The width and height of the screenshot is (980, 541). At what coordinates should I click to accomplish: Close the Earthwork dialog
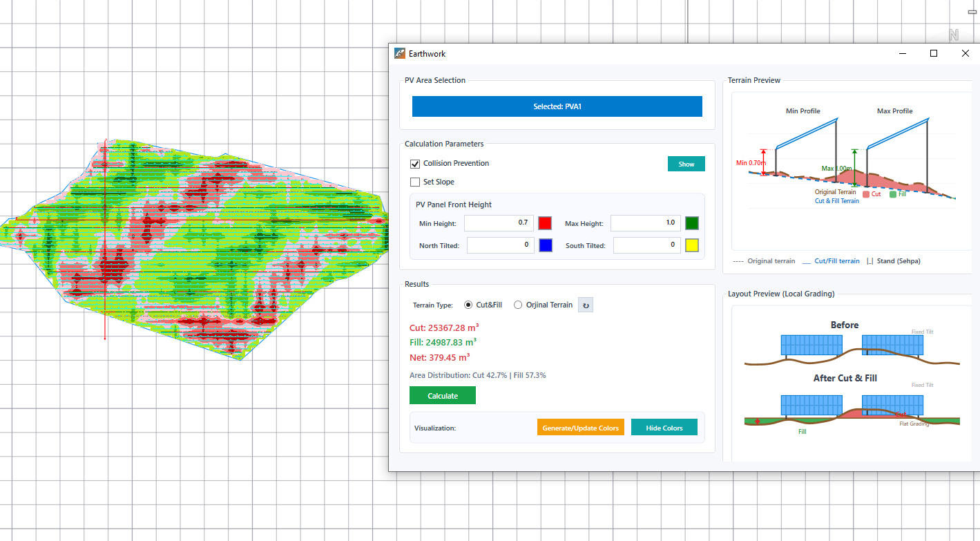[x=965, y=53]
